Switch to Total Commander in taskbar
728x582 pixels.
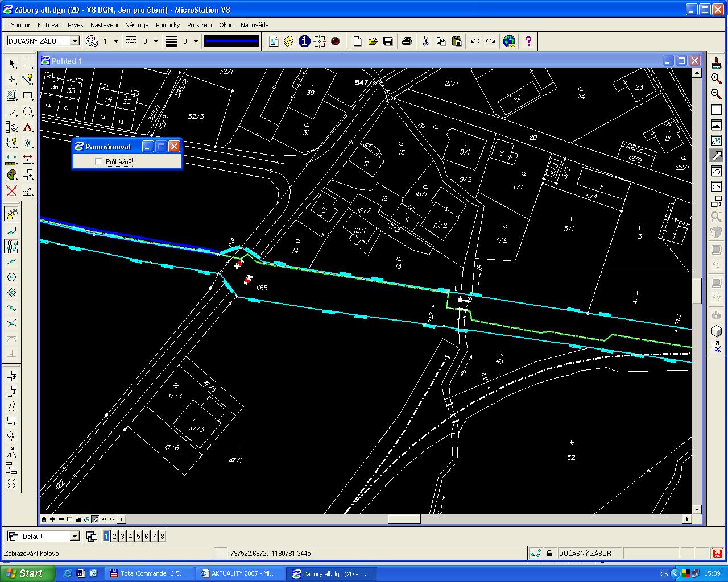point(148,573)
